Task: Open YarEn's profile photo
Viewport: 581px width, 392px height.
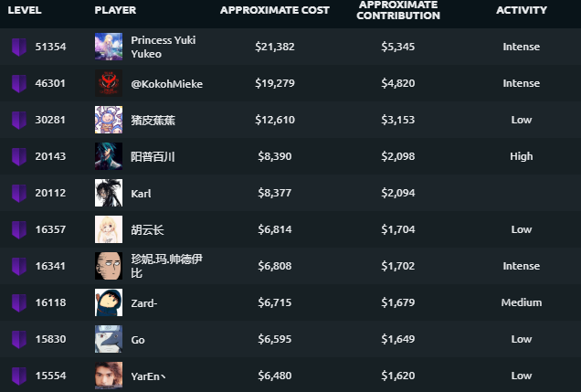Action: [109, 376]
